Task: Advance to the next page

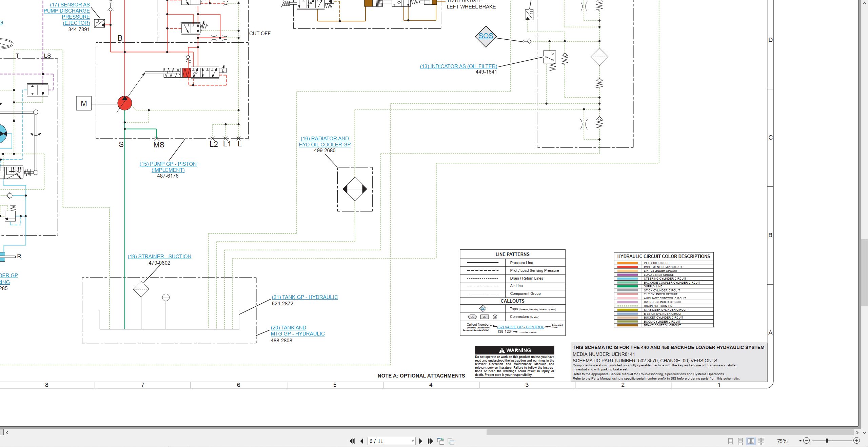Action: [421, 441]
